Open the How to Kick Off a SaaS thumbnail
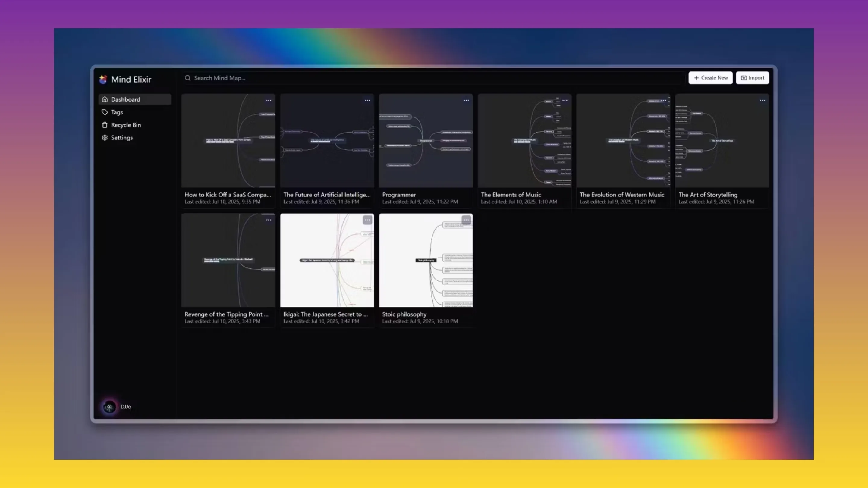The height and width of the screenshot is (488, 868). 228,141
